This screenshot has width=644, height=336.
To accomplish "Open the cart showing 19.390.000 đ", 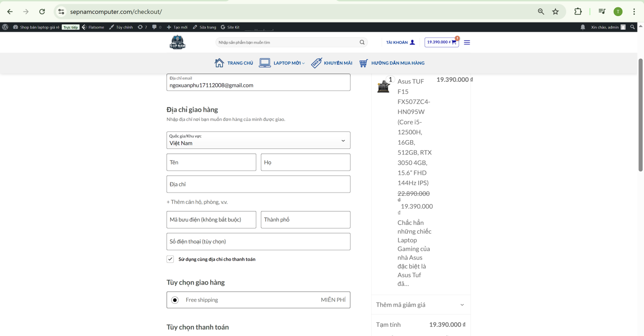I will [x=442, y=42].
